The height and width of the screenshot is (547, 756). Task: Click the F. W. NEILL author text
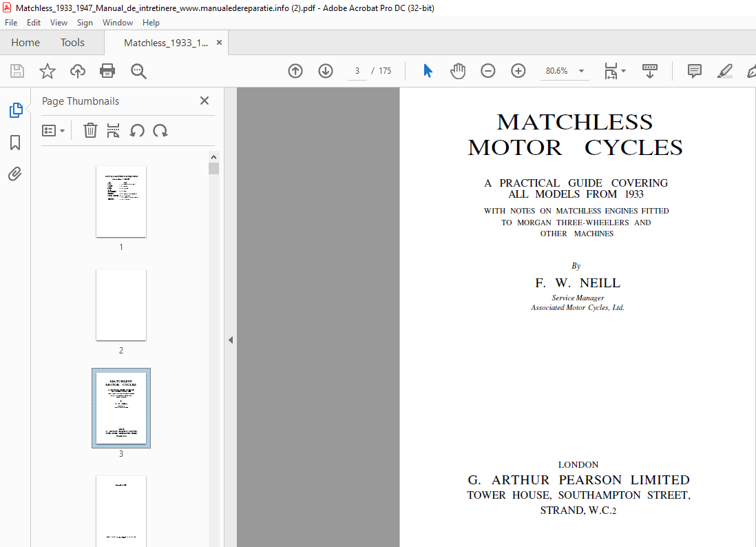pyautogui.click(x=578, y=283)
